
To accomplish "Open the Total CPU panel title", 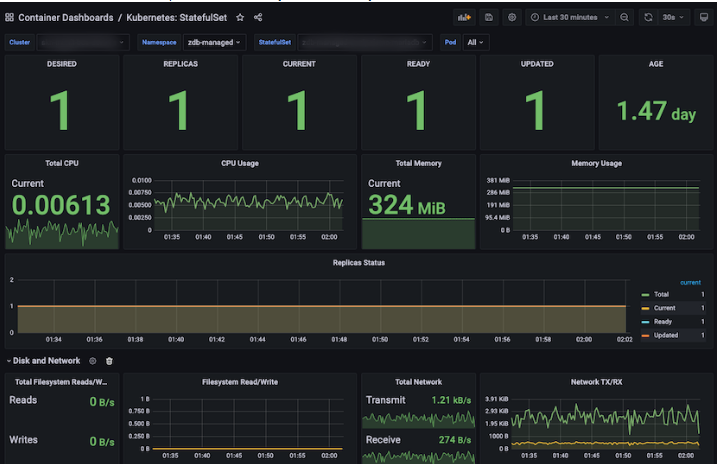I will coord(62,163).
